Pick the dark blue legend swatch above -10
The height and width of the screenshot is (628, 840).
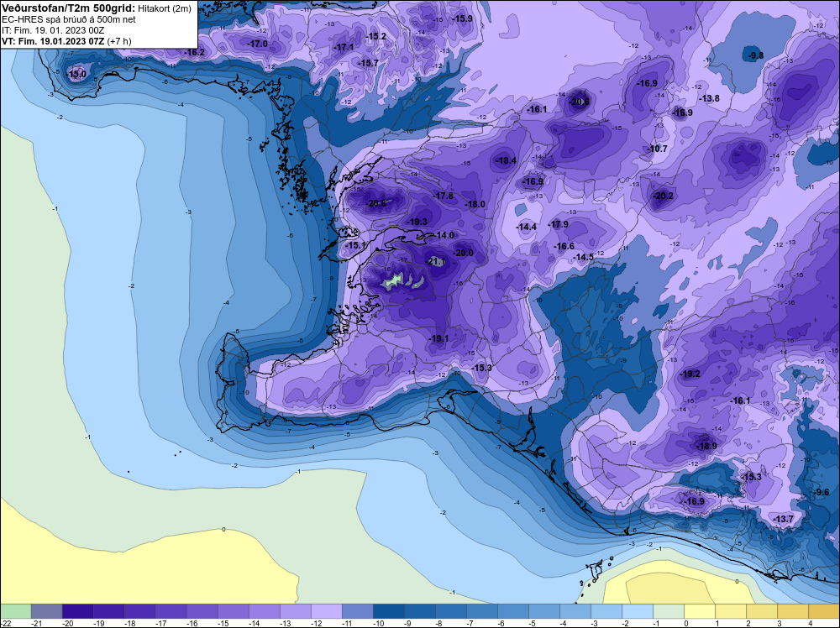pos(388,611)
